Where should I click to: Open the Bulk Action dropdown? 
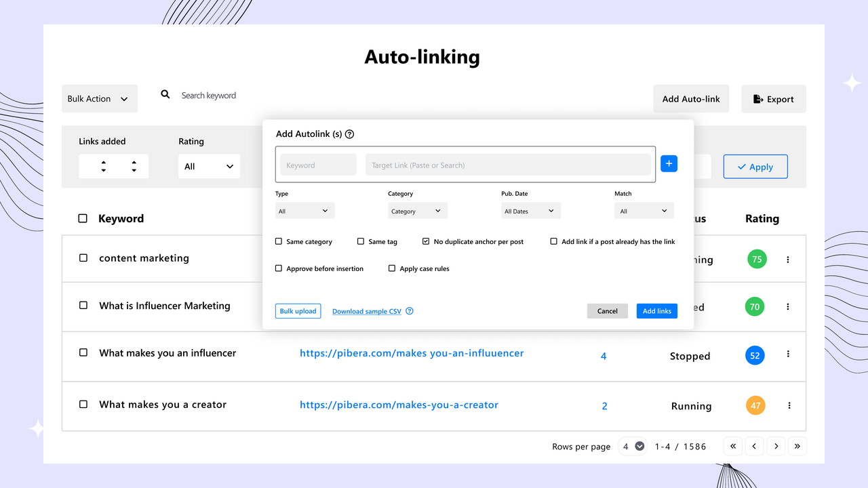[99, 99]
